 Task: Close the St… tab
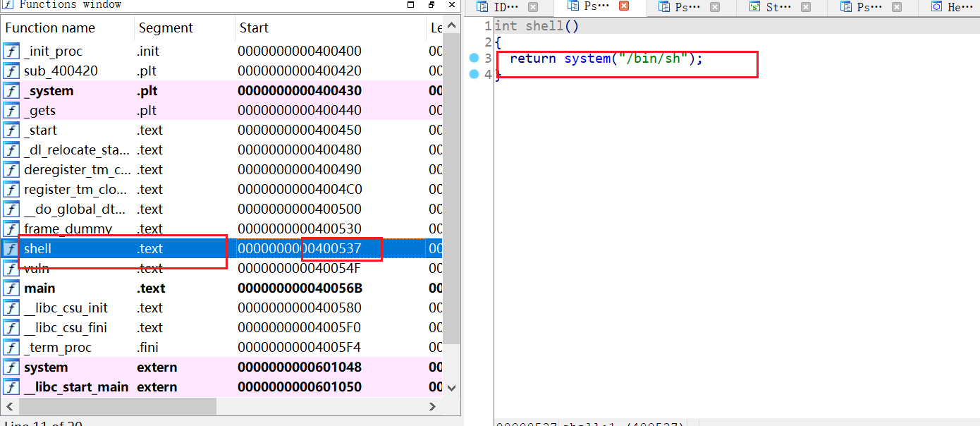pos(806,7)
